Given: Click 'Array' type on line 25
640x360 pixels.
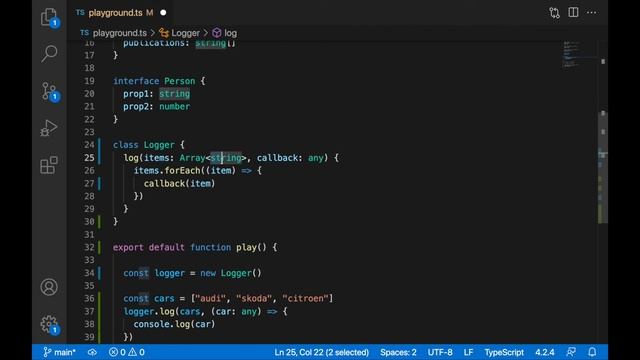Looking at the screenshot, I should point(192,158).
